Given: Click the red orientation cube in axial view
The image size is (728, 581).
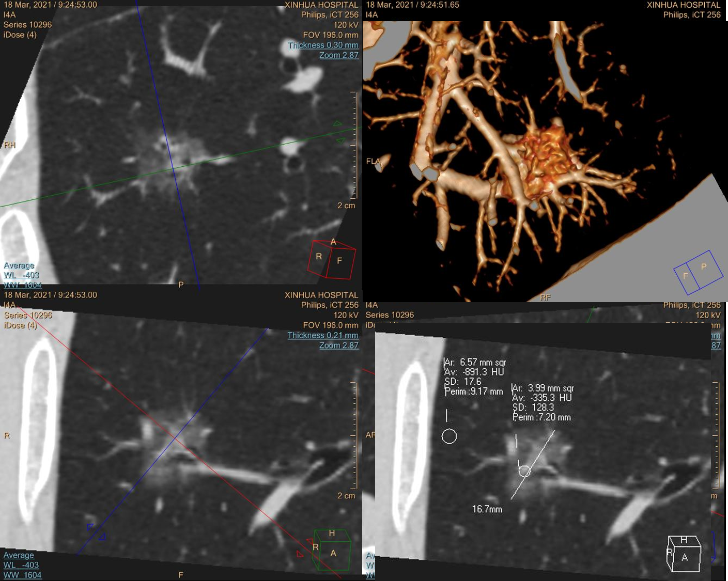Looking at the screenshot, I should (x=332, y=259).
